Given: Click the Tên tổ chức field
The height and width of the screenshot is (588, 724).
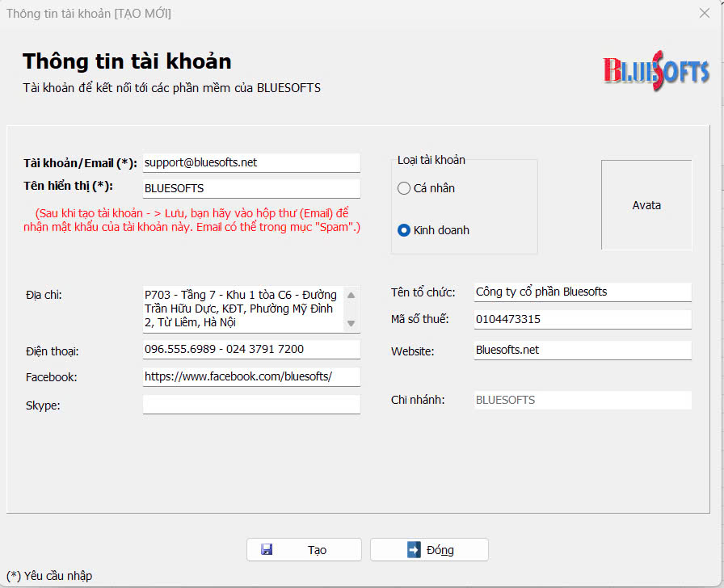Looking at the screenshot, I should (583, 292).
